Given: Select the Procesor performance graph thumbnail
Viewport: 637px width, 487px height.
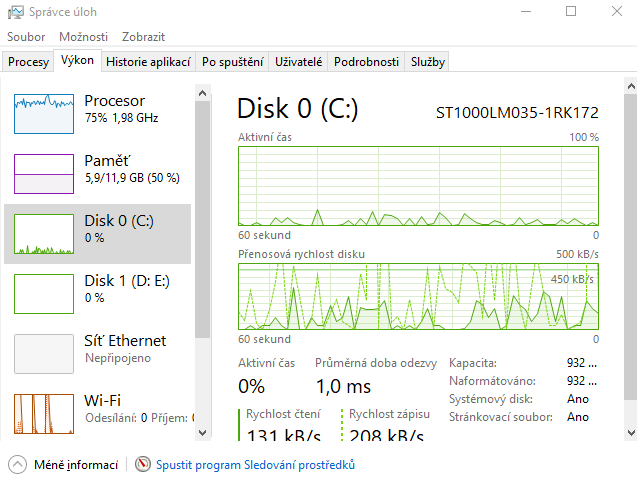Looking at the screenshot, I should click(44, 114).
